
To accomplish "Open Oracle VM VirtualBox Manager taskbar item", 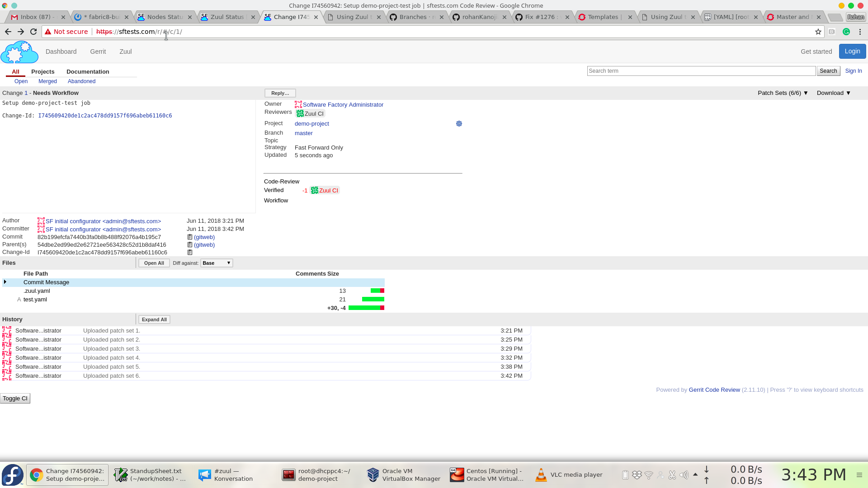I will [403, 475].
